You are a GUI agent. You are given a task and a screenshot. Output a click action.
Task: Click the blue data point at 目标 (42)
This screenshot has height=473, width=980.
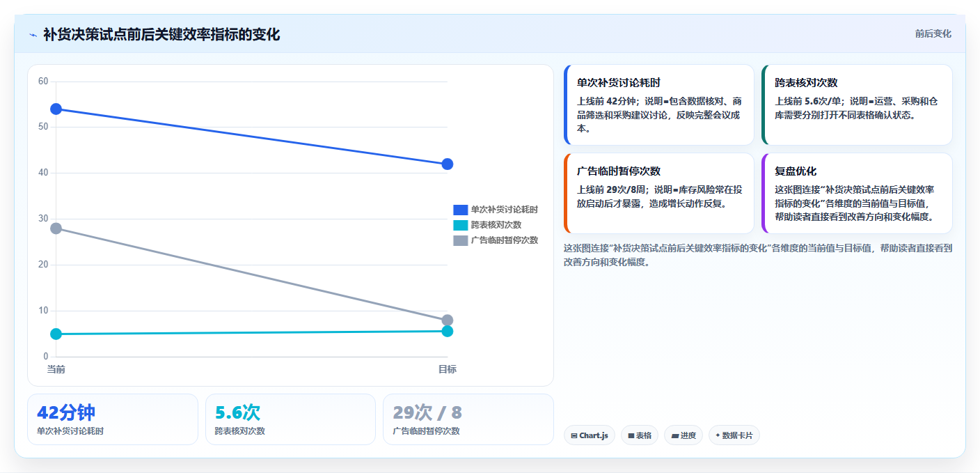(x=448, y=164)
